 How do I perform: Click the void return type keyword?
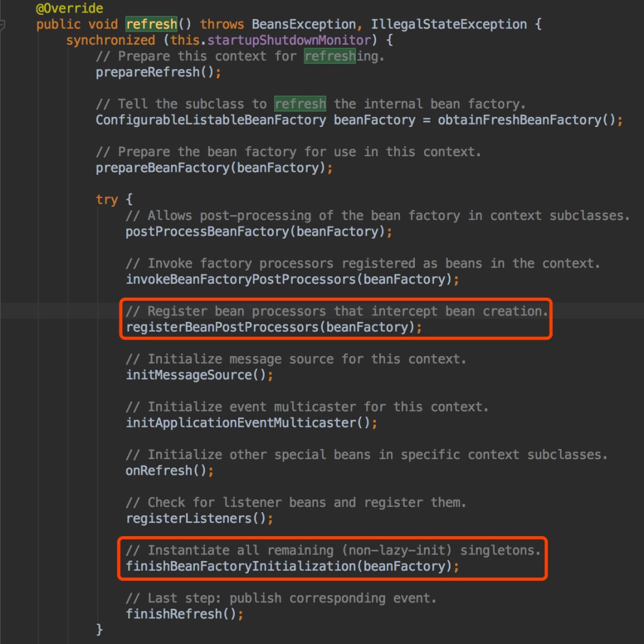pyautogui.click(x=103, y=24)
